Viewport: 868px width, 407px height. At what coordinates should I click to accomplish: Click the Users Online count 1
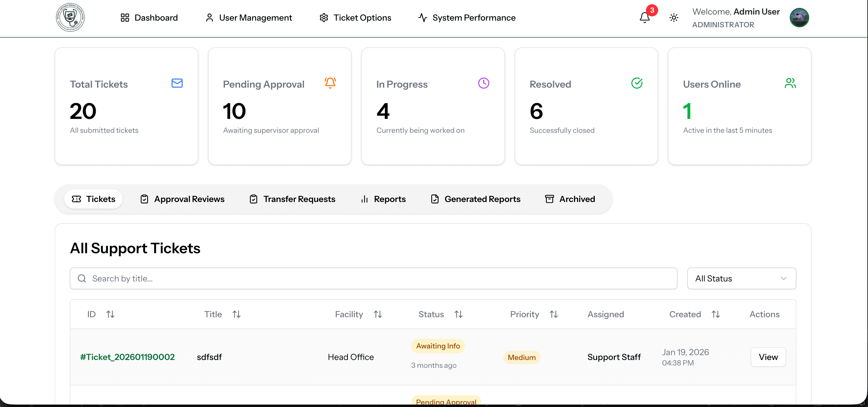(x=687, y=111)
